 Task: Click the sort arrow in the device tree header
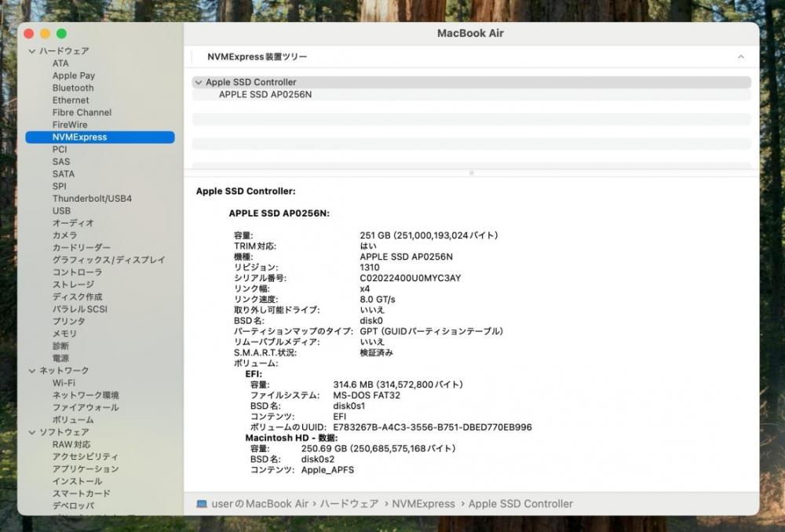(x=740, y=57)
